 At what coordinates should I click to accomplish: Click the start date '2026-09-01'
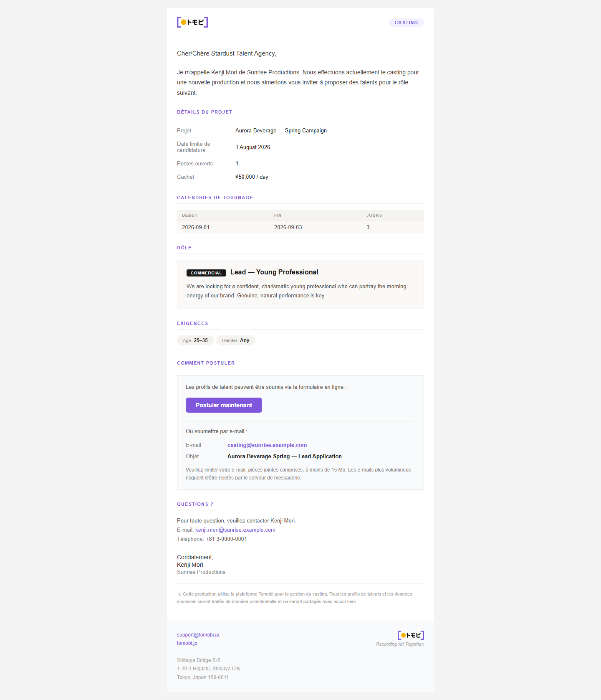[196, 228]
